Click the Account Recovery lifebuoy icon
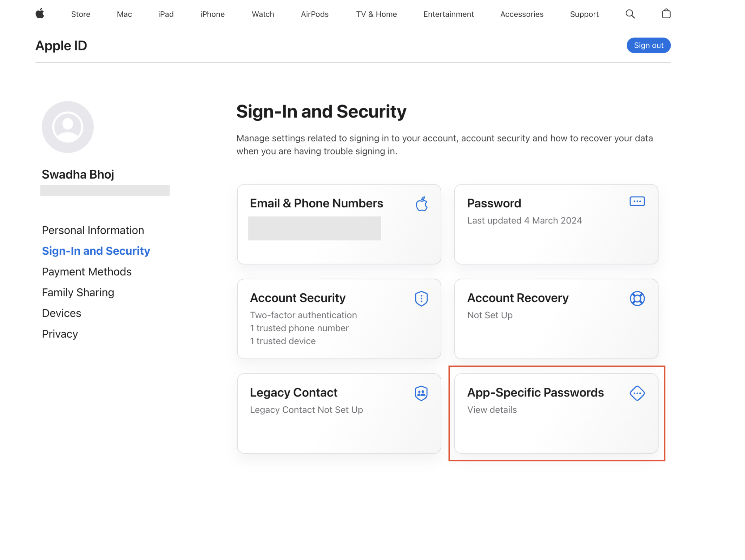745x560 pixels. pos(637,299)
